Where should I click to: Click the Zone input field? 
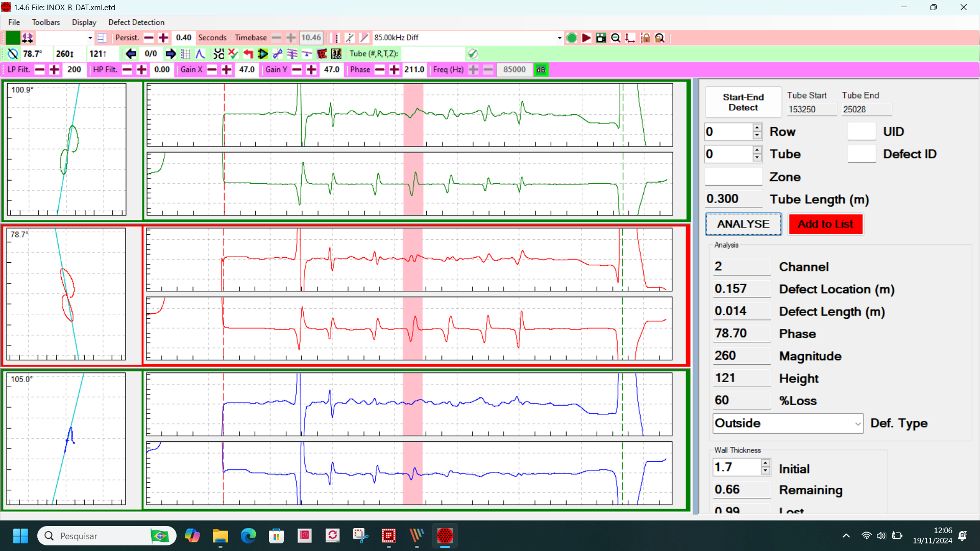(733, 177)
